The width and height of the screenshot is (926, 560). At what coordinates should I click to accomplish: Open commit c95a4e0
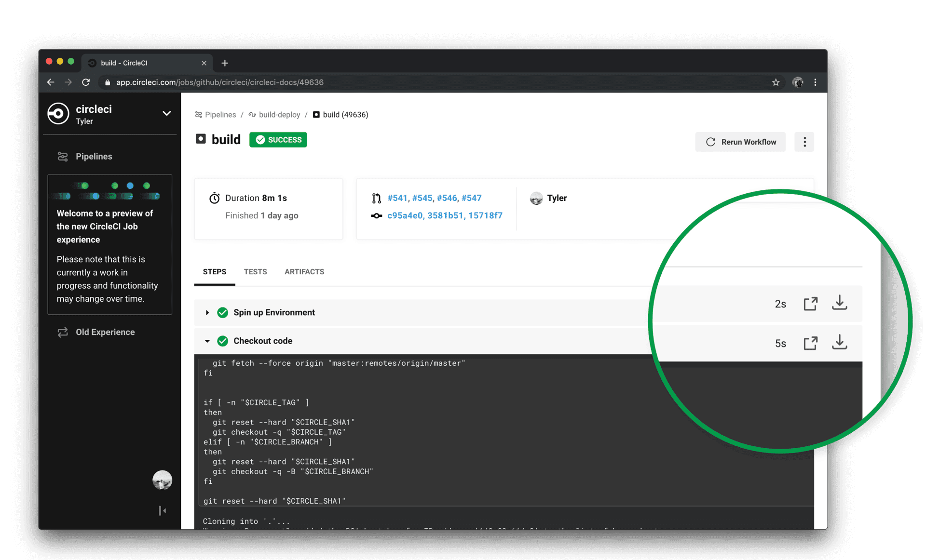tap(405, 215)
